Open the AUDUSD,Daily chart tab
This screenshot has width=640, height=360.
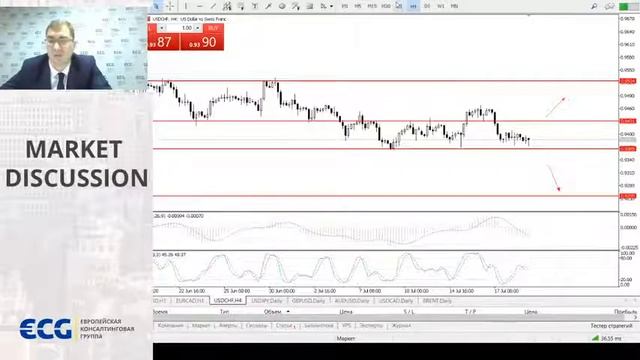(x=352, y=301)
